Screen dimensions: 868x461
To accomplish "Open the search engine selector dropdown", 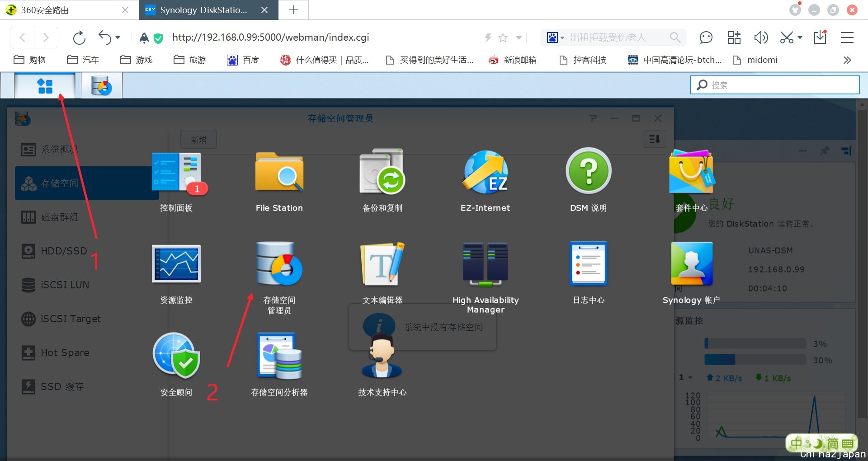I will coord(556,38).
